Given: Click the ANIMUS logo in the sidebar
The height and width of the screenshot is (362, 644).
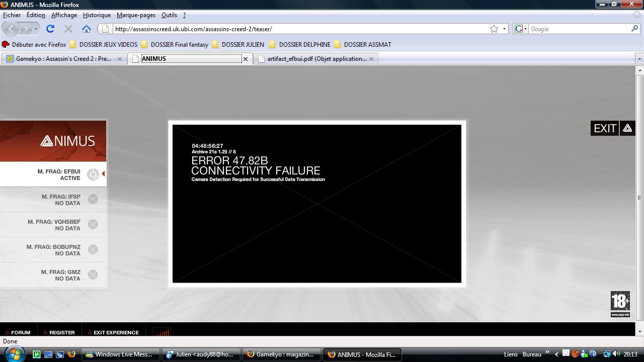Looking at the screenshot, I should click(x=67, y=141).
